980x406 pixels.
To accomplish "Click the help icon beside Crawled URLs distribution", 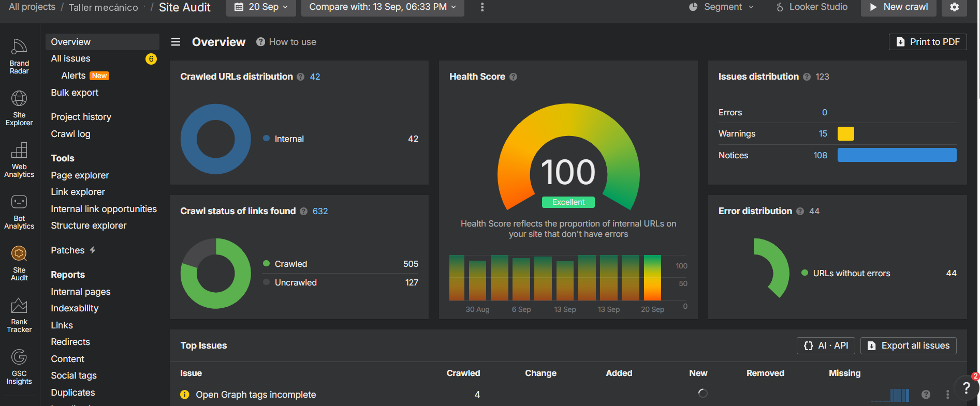I will tap(300, 77).
